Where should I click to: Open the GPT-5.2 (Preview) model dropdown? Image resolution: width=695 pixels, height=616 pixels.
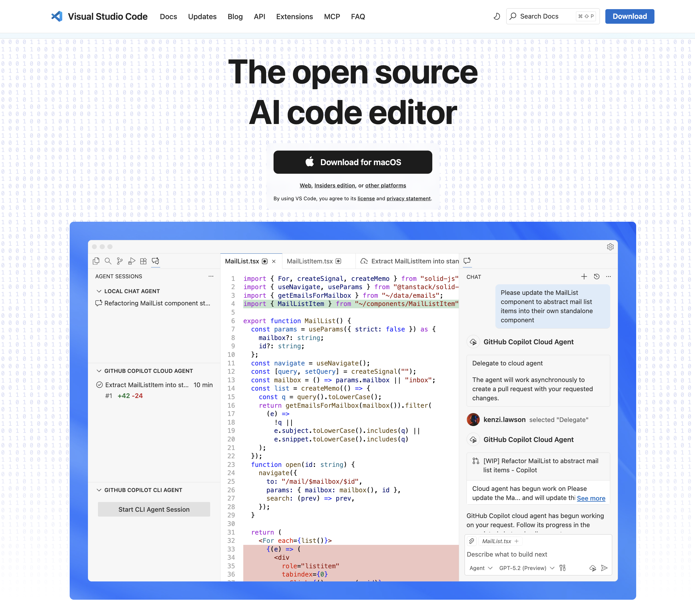(527, 568)
